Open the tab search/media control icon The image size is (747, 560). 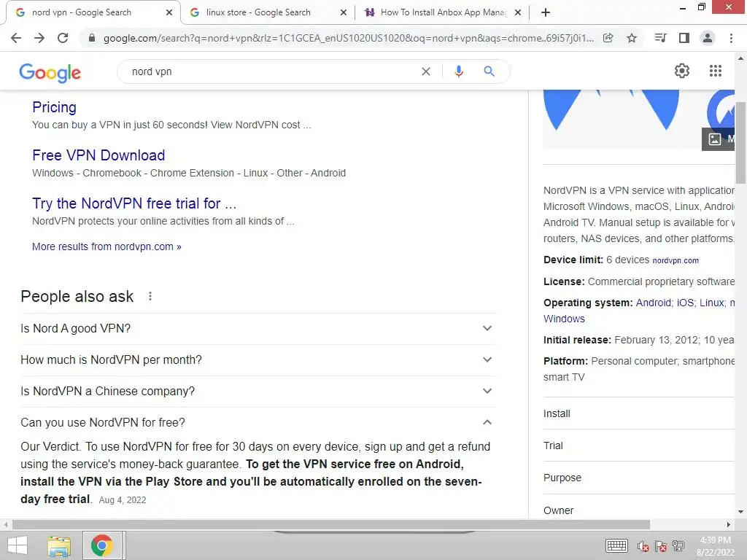click(x=660, y=38)
